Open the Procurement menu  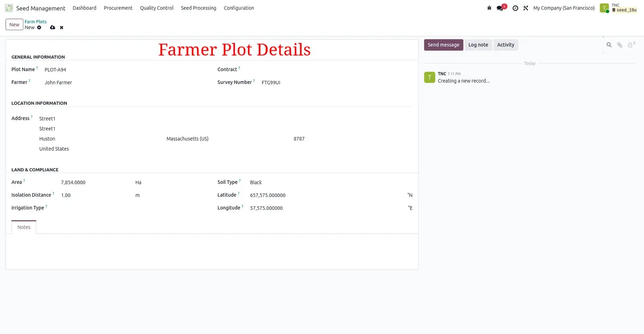(118, 8)
